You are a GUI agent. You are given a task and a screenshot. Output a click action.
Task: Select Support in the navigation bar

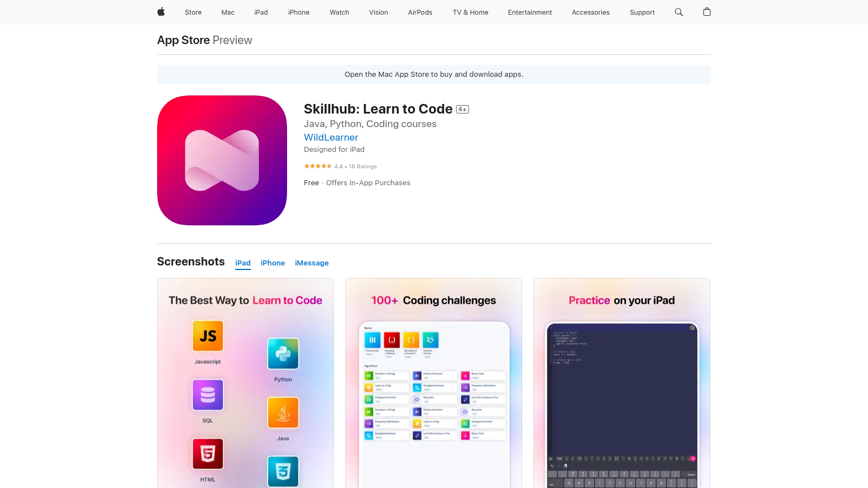click(x=642, y=12)
